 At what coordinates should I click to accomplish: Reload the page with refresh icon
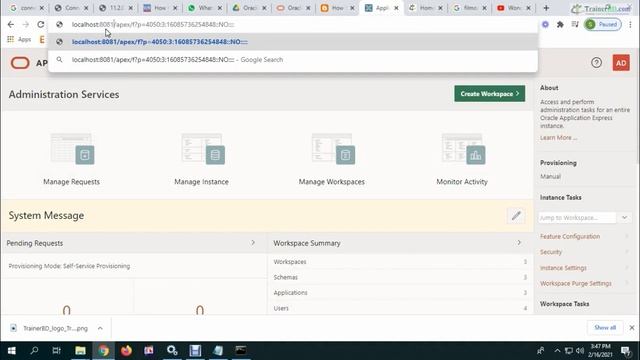point(40,24)
